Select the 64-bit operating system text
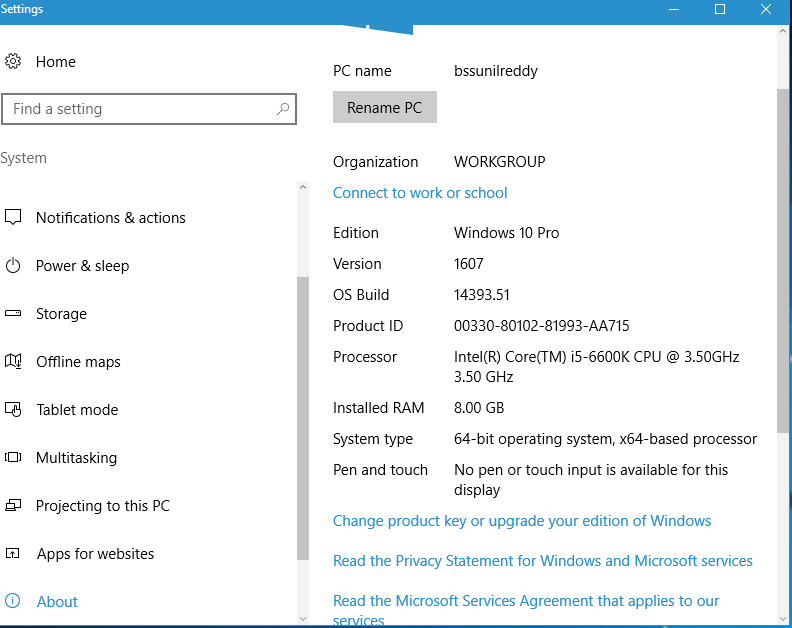Image resolution: width=792 pixels, height=628 pixels. [x=605, y=439]
